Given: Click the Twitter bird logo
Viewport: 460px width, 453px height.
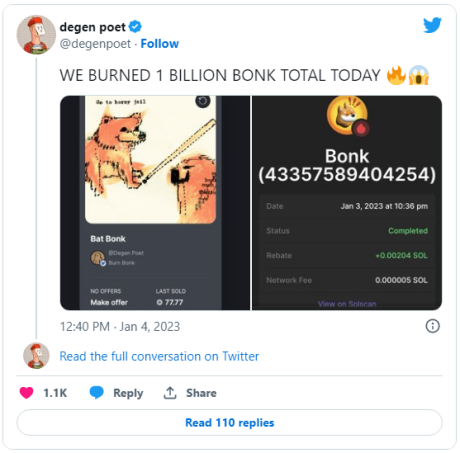Looking at the screenshot, I should pyautogui.click(x=432, y=25).
